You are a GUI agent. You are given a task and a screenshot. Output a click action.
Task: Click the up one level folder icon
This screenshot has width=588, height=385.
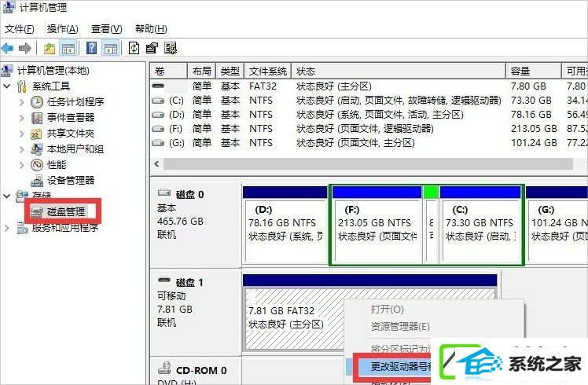[x=50, y=49]
